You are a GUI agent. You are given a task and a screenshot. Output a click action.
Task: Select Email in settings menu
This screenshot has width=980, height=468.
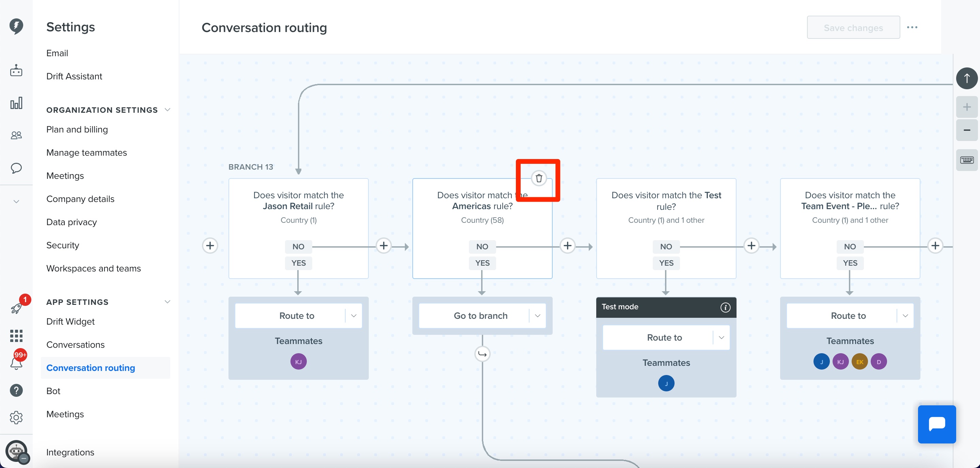point(57,53)
